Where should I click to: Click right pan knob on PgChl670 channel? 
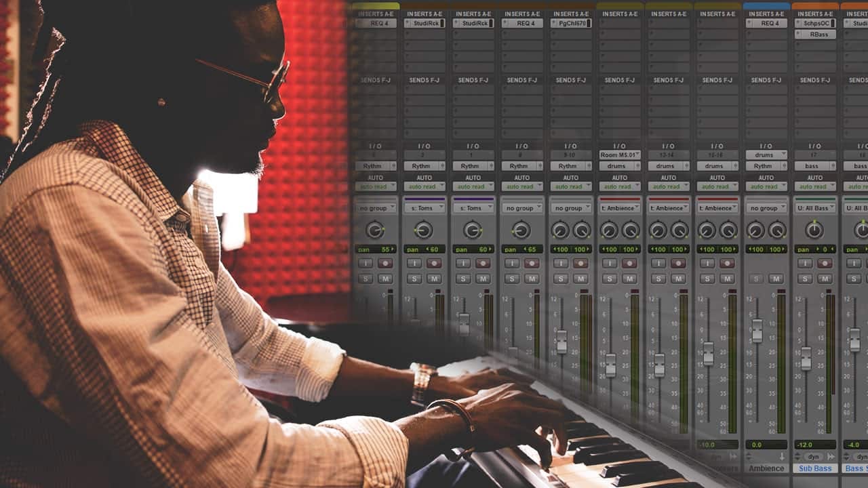click(582, 230)
